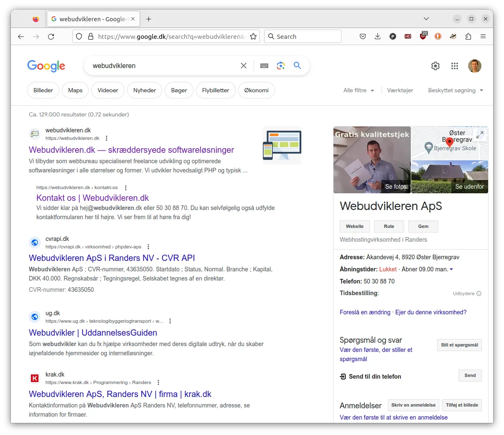
Task: Open three-dot options for the cvrapi.dk result
Action: click(x=148, y=246)
